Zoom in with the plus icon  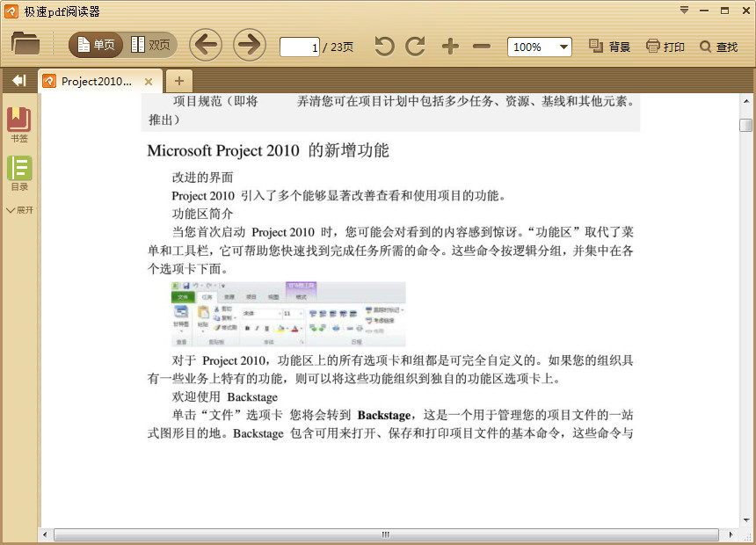tap(450, 47)
